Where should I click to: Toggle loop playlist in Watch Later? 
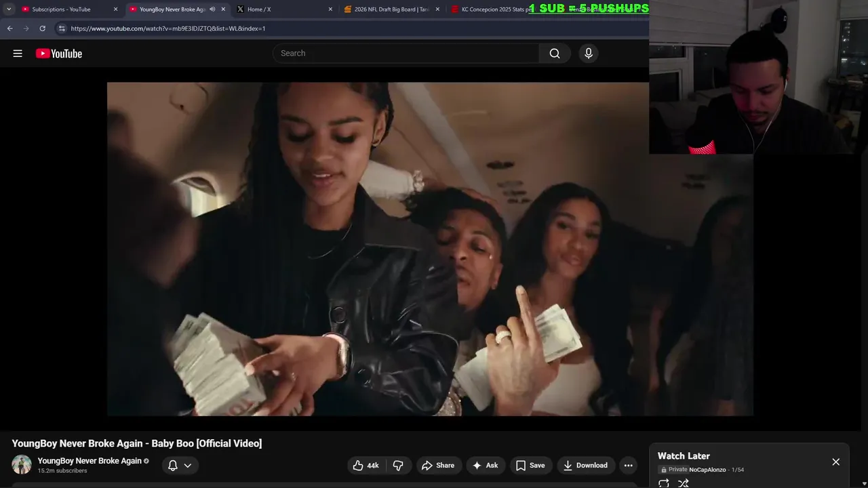[664, 483]
